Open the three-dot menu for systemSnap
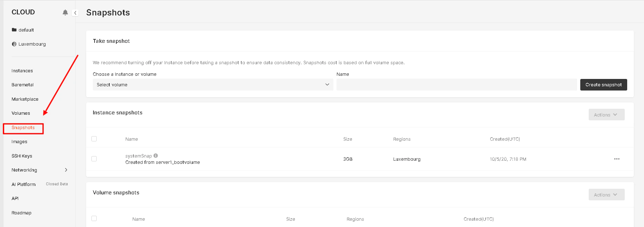 (617, 159)
